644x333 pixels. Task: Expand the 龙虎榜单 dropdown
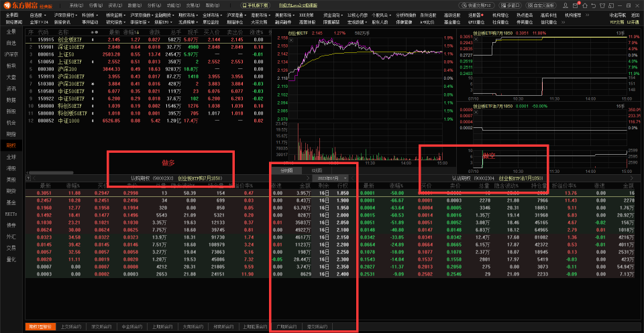(x=188, y=21)
